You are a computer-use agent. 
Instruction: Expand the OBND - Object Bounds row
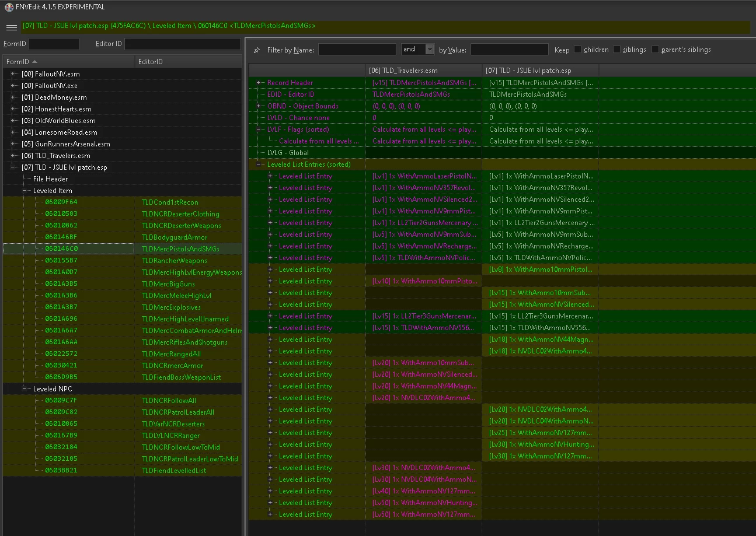[259, 106]
